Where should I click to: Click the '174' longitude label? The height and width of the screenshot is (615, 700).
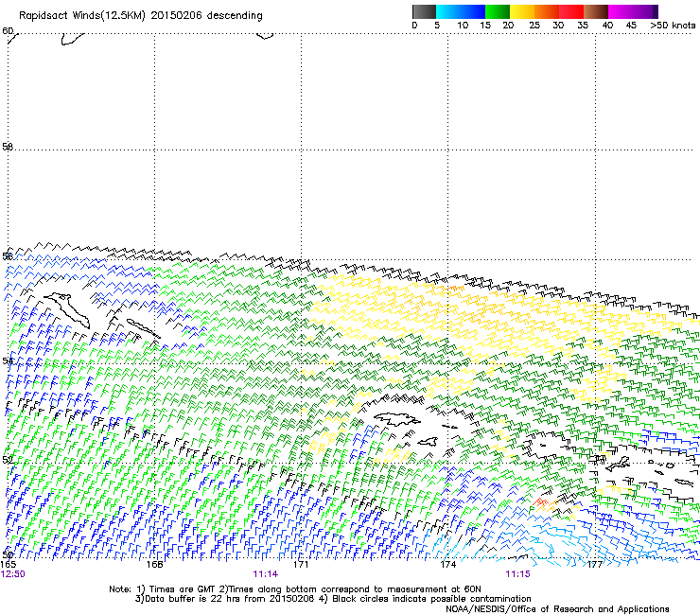pos(447,564)
